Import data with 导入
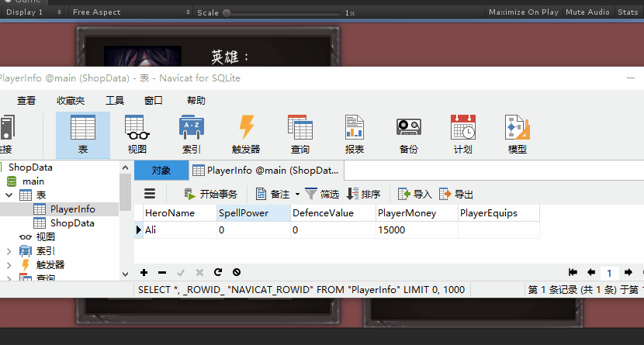The height and width of the screenshot is (345, 644). point(415,194)
